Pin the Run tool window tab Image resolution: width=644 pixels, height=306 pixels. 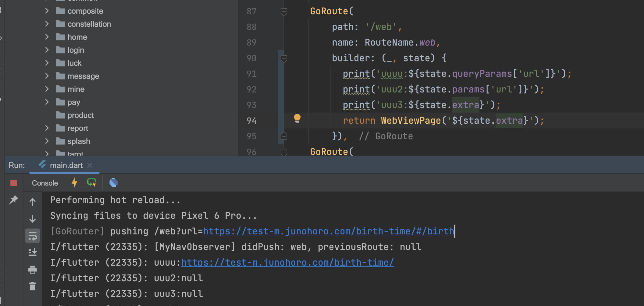(14, 200)
